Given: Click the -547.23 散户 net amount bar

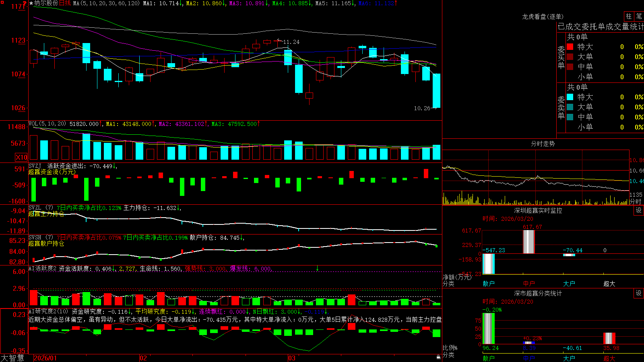Looking at the screenshot, I should [x=489, y=264].
